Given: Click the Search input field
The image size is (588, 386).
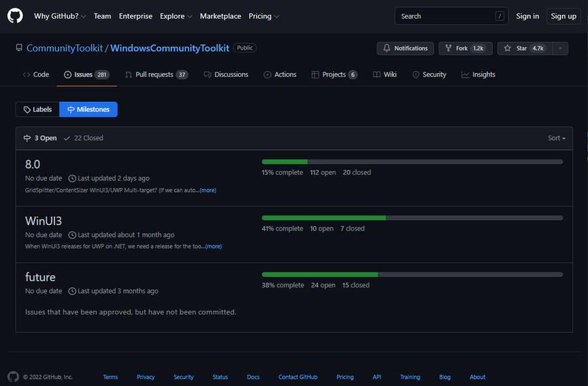Looking at the screenshot, I should coord(451,16).
